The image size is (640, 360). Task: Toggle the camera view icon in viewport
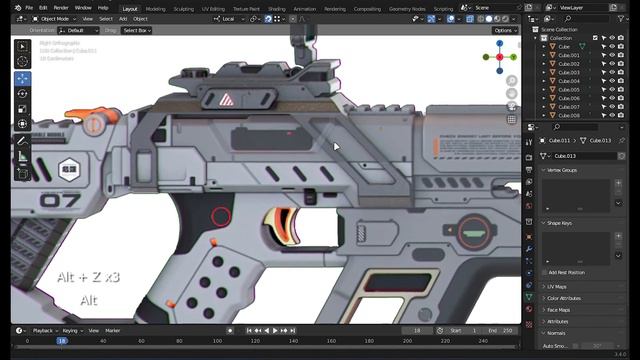coord(511,107)
